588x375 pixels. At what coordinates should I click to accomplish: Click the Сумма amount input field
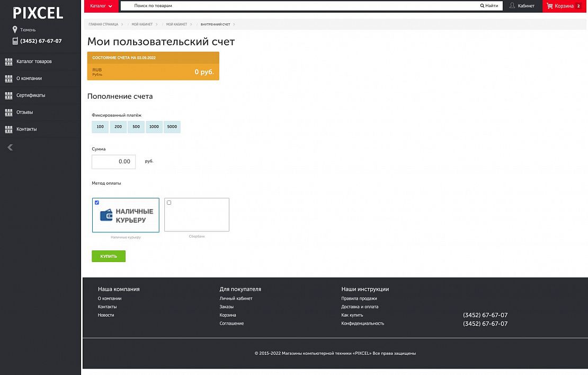tap(113, 162)
